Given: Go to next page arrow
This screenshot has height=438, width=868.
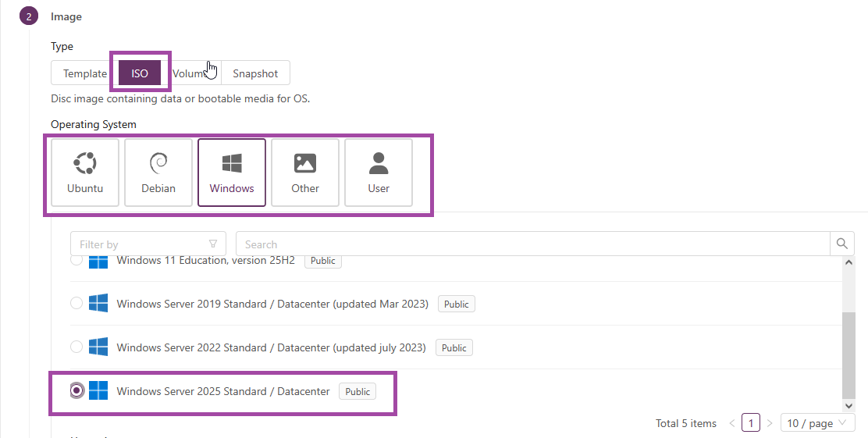Looking at the screenshot, I should (x=770, y=423).
